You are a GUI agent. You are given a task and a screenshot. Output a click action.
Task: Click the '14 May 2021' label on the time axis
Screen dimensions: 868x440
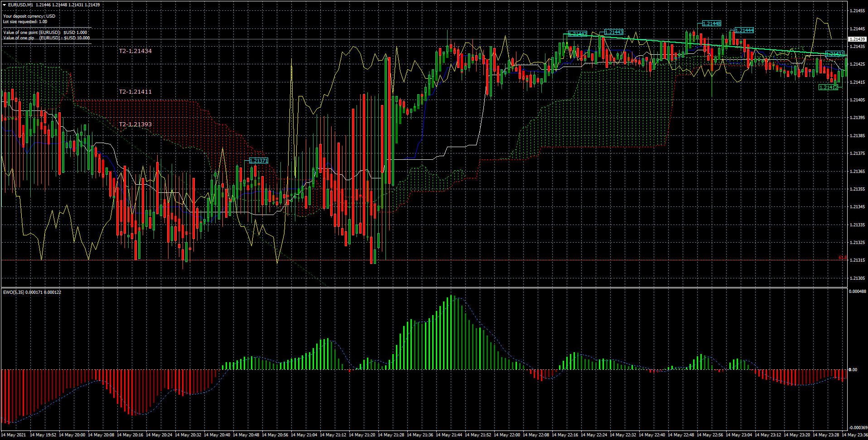pos(14,435)
